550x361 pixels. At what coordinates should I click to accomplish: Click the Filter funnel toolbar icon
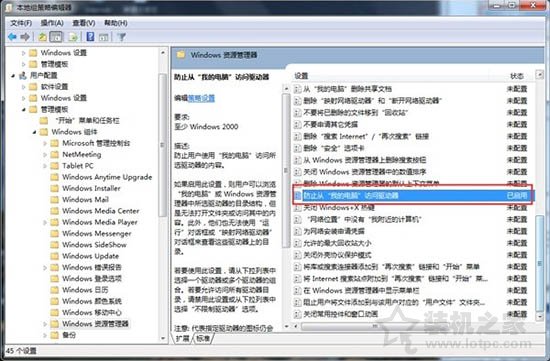pos(121,37)
